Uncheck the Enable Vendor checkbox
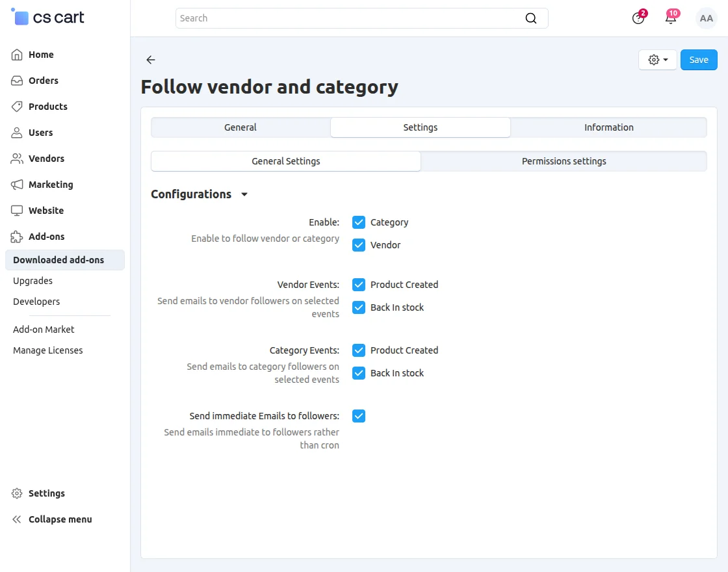Viewport: 728px width, 572px height. coord(358,244)
